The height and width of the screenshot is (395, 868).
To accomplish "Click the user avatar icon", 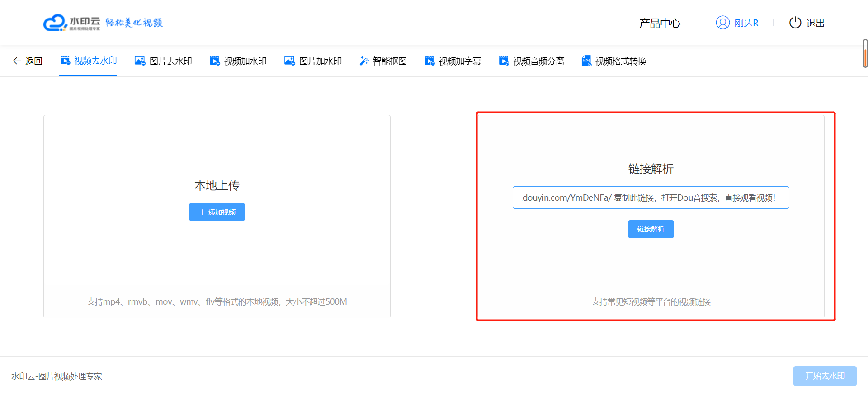I will click(722, 23).
